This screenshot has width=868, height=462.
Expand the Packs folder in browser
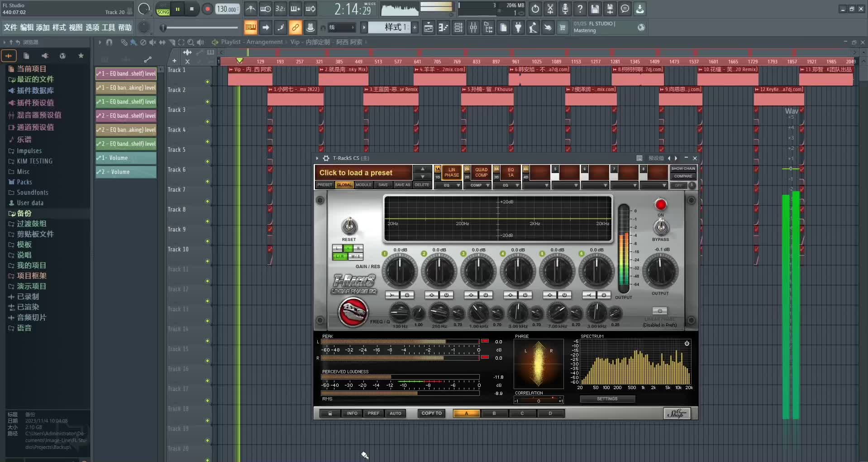pyautogui.click(x=24, y=182)
